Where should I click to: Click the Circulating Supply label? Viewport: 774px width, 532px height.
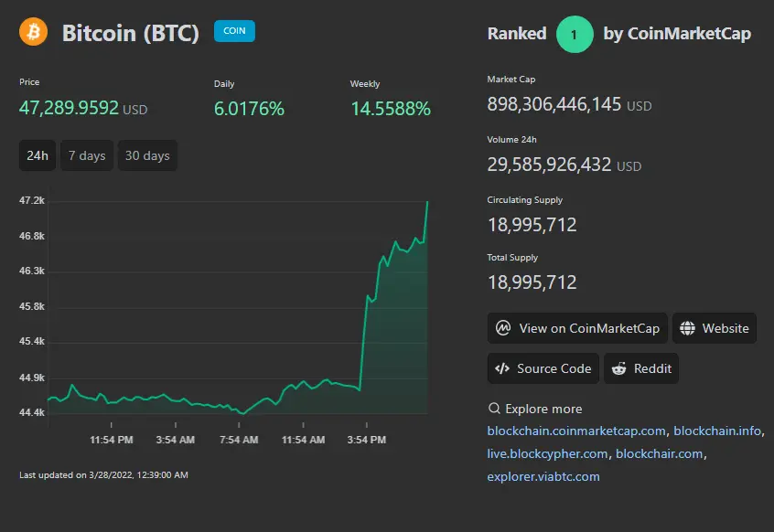pyautogui.click(x=525, y=199)
